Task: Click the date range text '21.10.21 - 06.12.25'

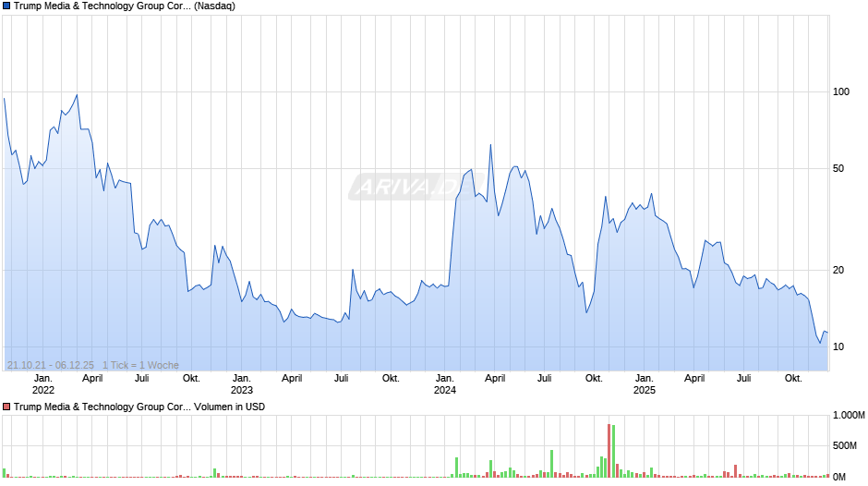Action: pos(51,365)
